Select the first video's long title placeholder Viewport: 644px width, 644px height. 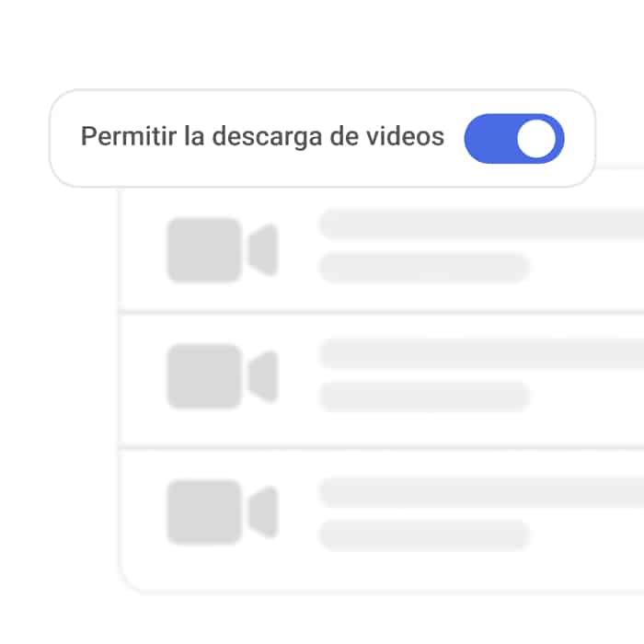[482, 224]
